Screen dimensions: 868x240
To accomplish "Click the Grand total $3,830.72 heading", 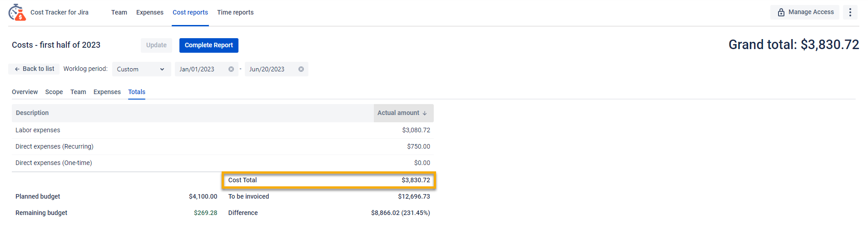I will (794, 45).
